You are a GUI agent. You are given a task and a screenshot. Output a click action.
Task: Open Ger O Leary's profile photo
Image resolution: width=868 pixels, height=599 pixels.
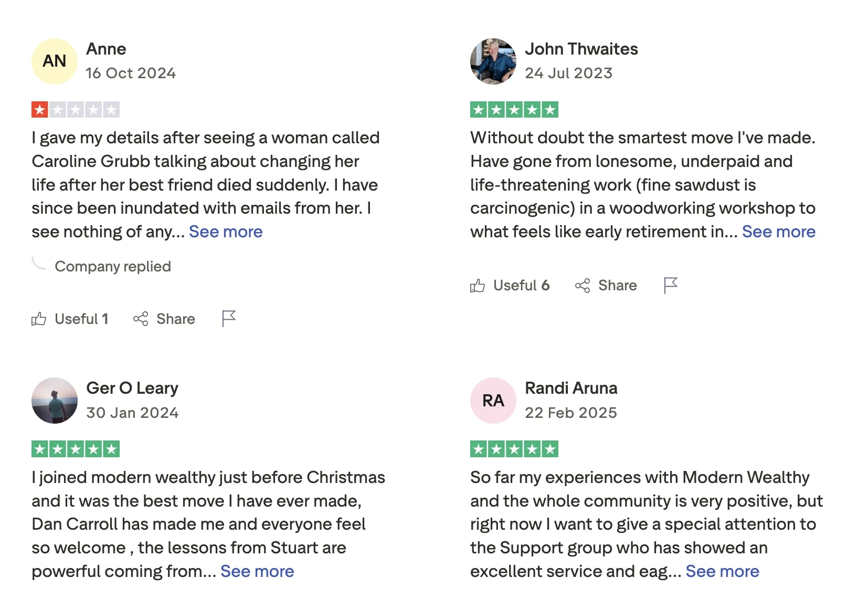click(x=55, y=401)
